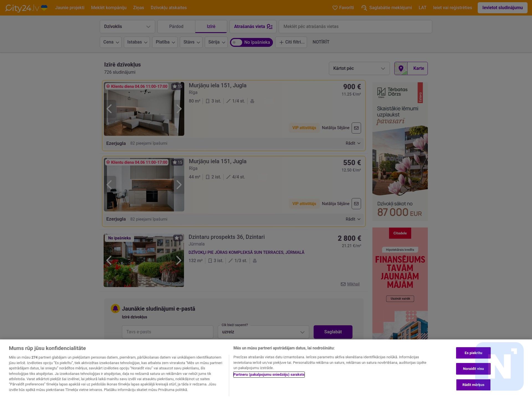Click plus icon in Citi filtri
The image size is (532, 399).
click(x=282, y=42)
